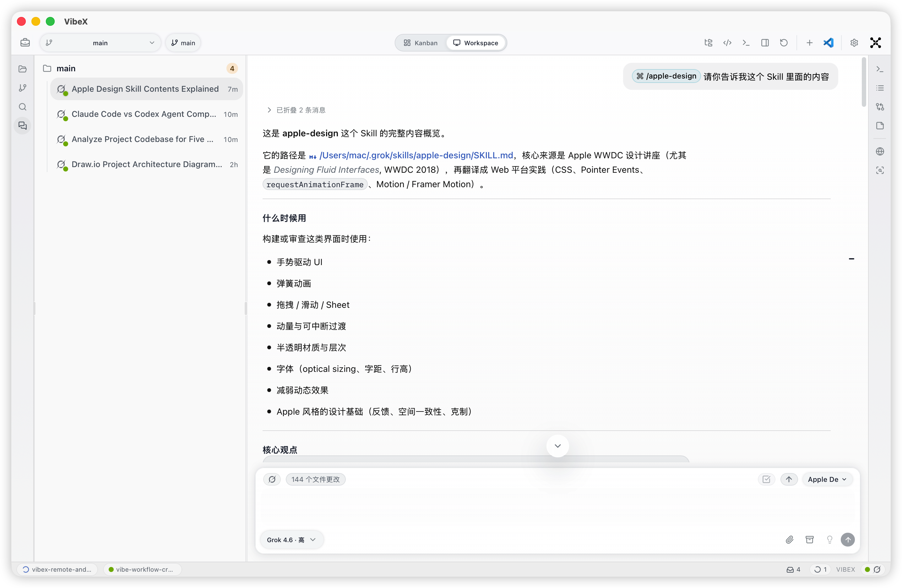Expand the folded 2 messages

pos(296,110)
